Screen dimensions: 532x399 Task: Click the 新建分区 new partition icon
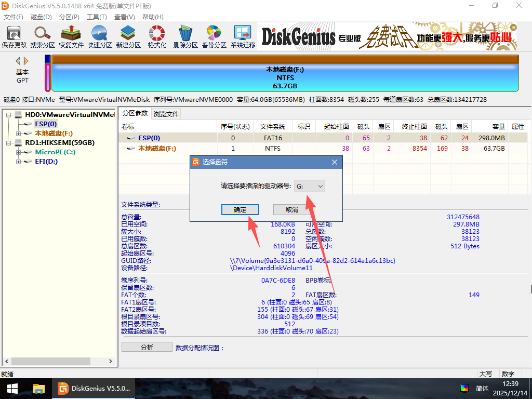(128, 36)
